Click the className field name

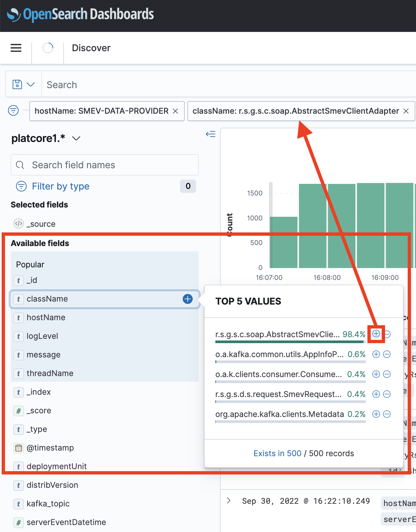[x=47, y=299]
